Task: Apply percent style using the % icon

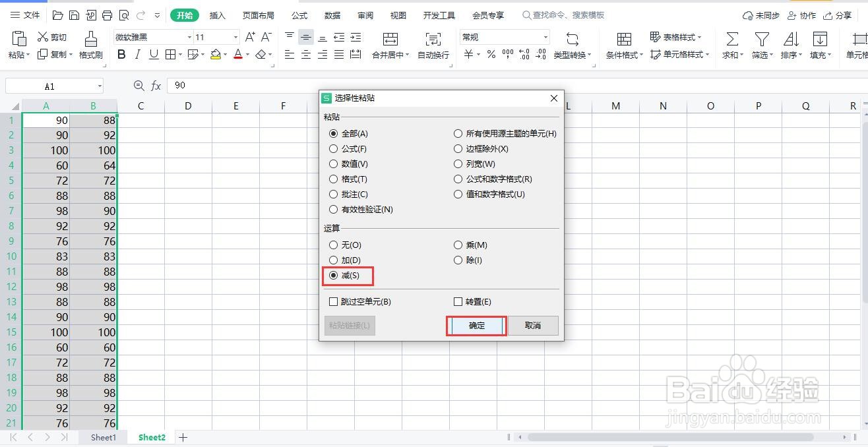Action: coord(491,55)
